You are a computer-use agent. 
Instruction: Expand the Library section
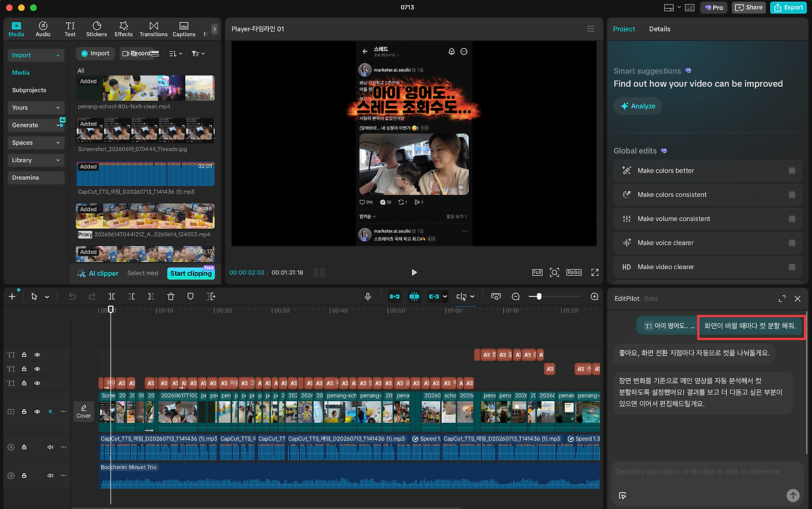[x=36, y=160]
